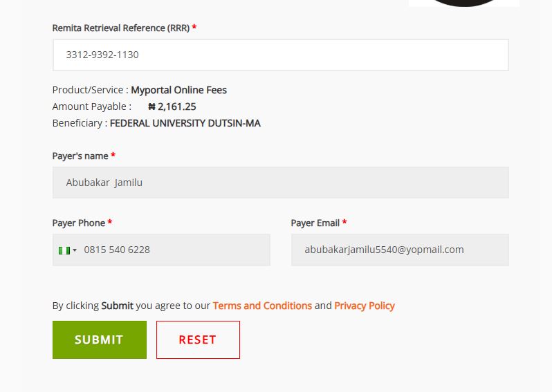This screenshot has height=392, width=552.
Task: Open the Privacy Policy link
Action: tap(365, 306)
